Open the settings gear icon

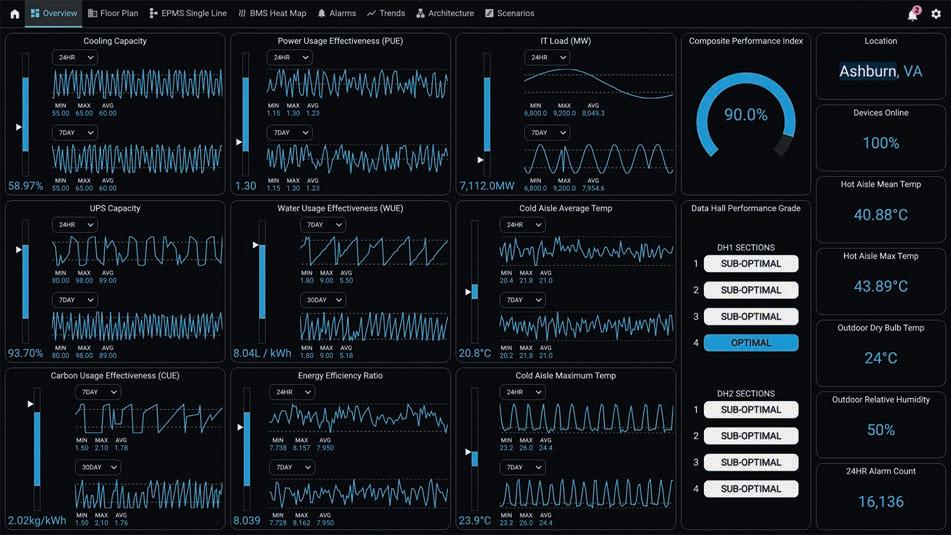click(936, 13)
